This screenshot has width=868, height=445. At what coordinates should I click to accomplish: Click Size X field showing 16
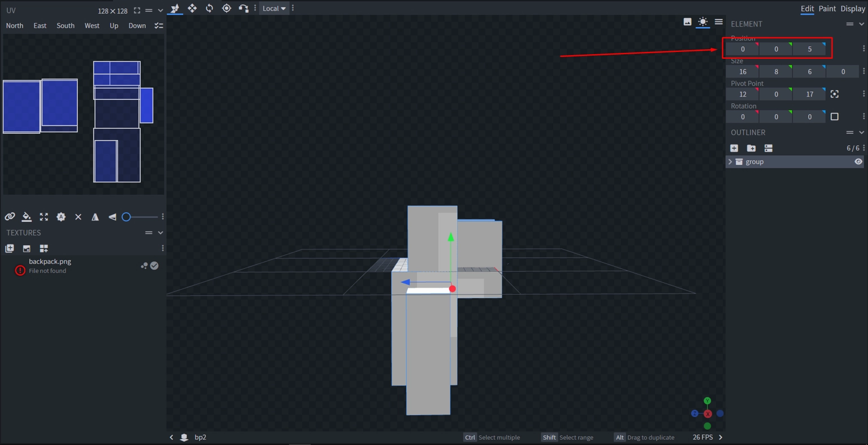click(743, 72)
